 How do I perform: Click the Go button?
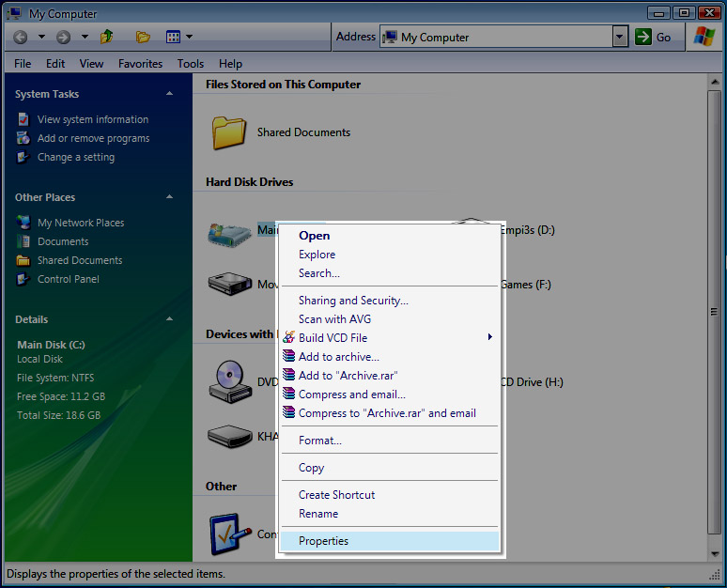click(x=655, y=37)
